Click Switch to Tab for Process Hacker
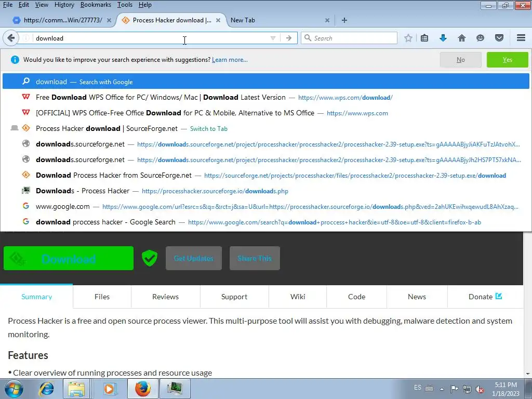The width and height of the screenshot is (532, 399). click(x=266, y=128)
